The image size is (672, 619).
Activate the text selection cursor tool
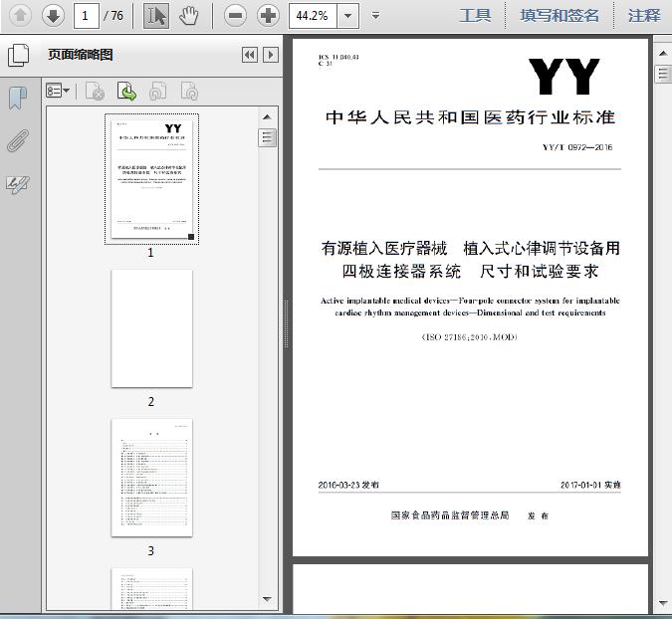pos(156,16)
